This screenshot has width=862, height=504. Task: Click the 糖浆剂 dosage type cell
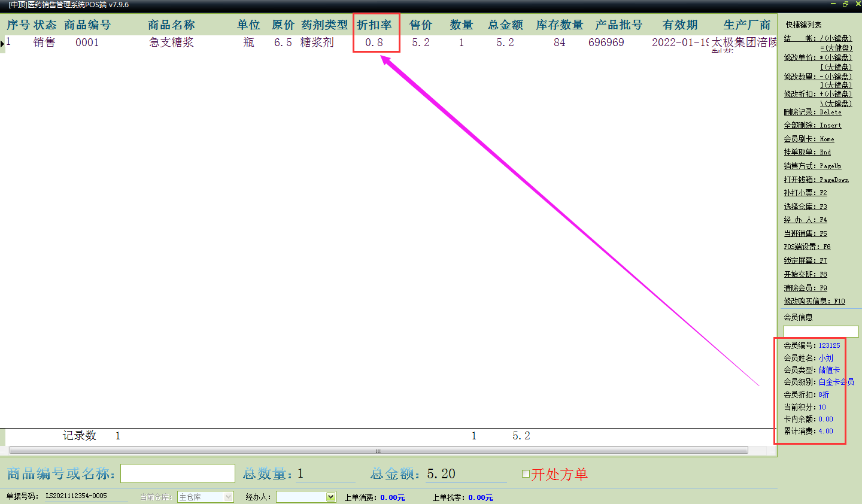point(317,42)
